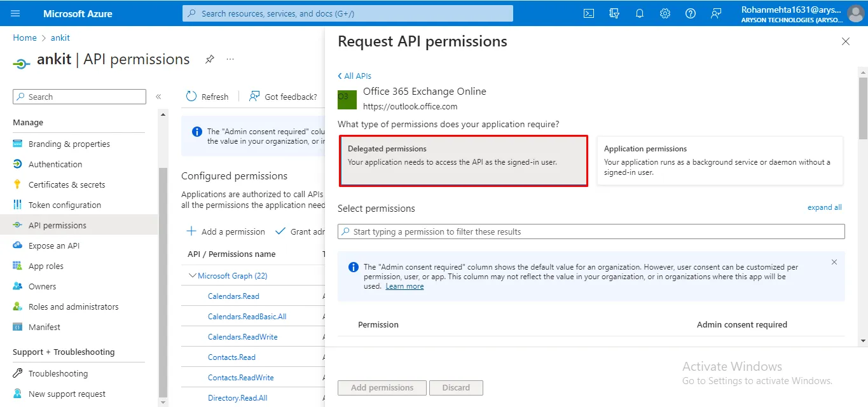Click the plus icon for Add a permission
868x407 pixels.
tap(191, 231)
